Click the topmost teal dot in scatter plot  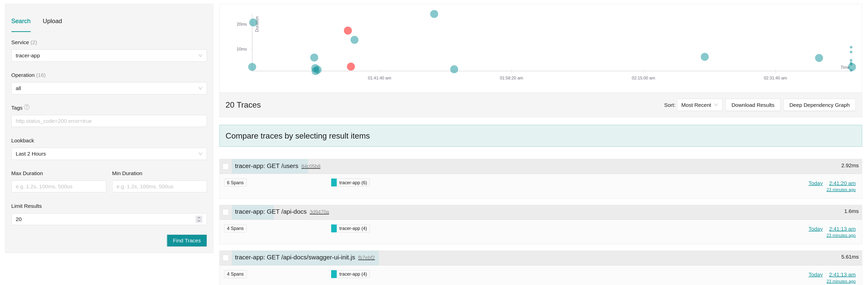tap(434, 14)
